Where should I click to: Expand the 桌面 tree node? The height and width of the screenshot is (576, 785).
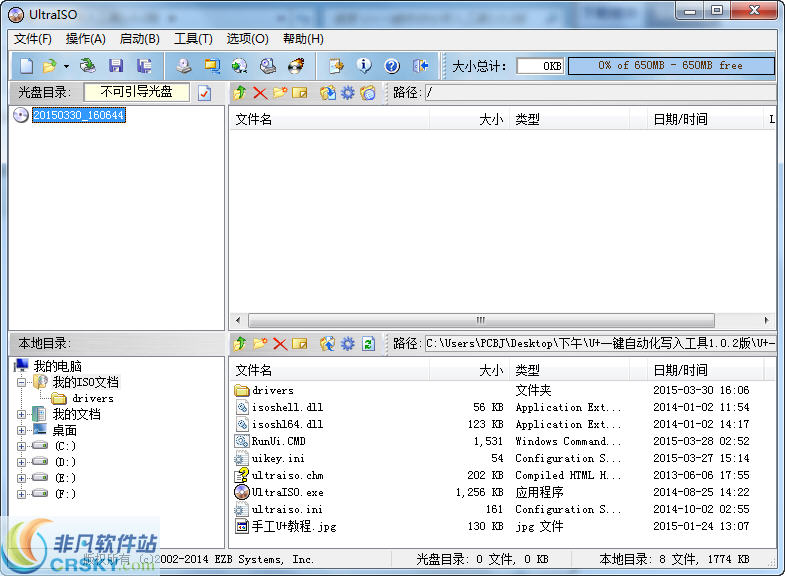tap(21, 430)
